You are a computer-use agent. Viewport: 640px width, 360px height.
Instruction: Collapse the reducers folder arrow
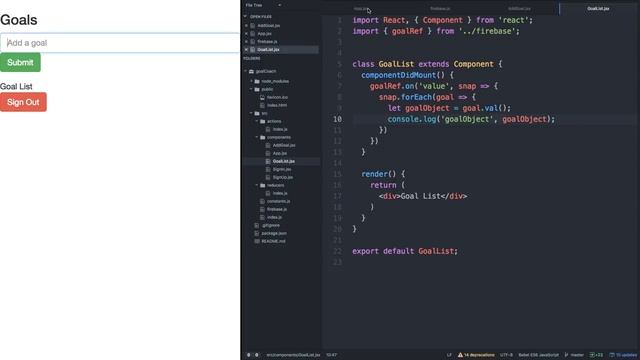[257, 185]
